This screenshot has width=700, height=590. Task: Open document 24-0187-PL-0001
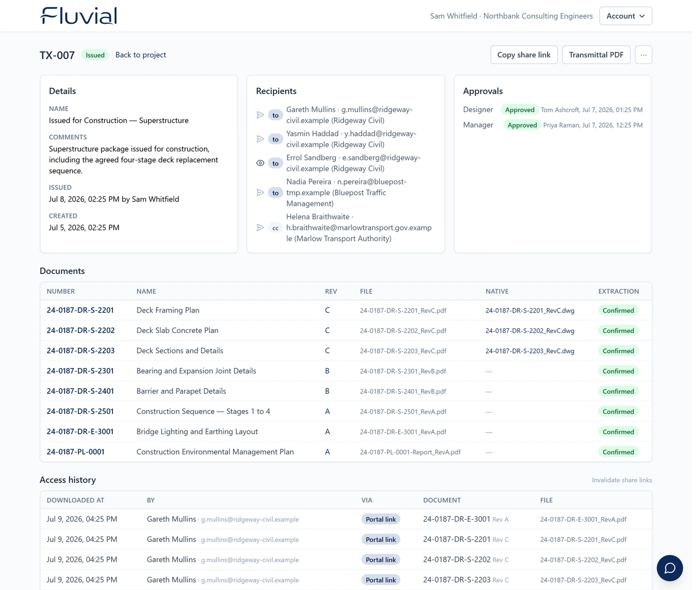tap(75, 452)
